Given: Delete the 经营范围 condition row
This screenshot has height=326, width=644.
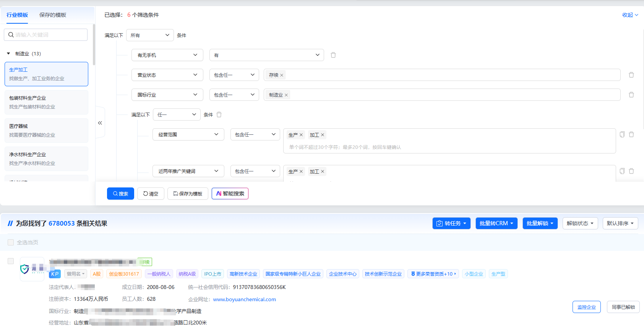Looking at the screenshot, I should click(631, 134).
